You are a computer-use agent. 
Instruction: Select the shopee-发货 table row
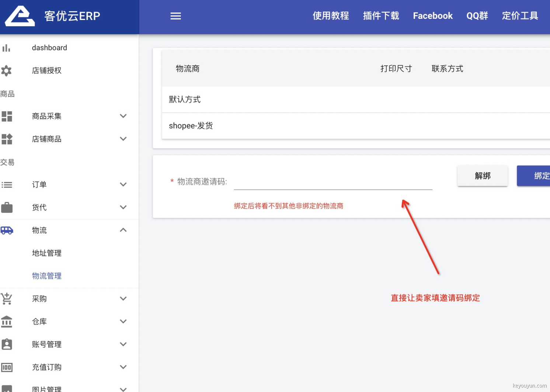(x=356, y=126)
